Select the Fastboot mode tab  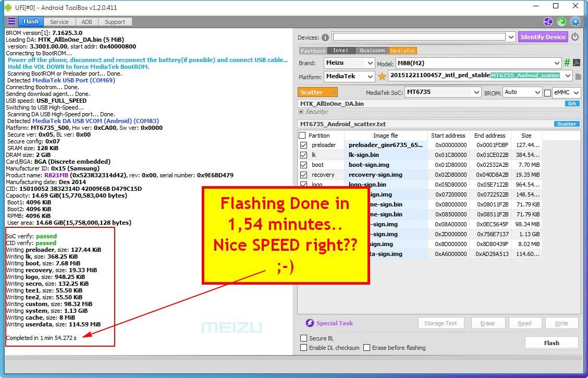coord(313,51)
